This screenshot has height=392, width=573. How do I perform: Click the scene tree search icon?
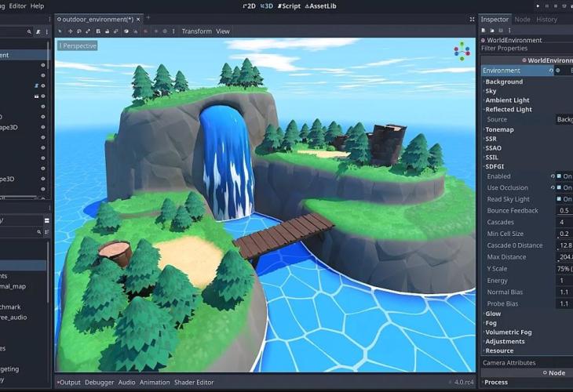30,32
